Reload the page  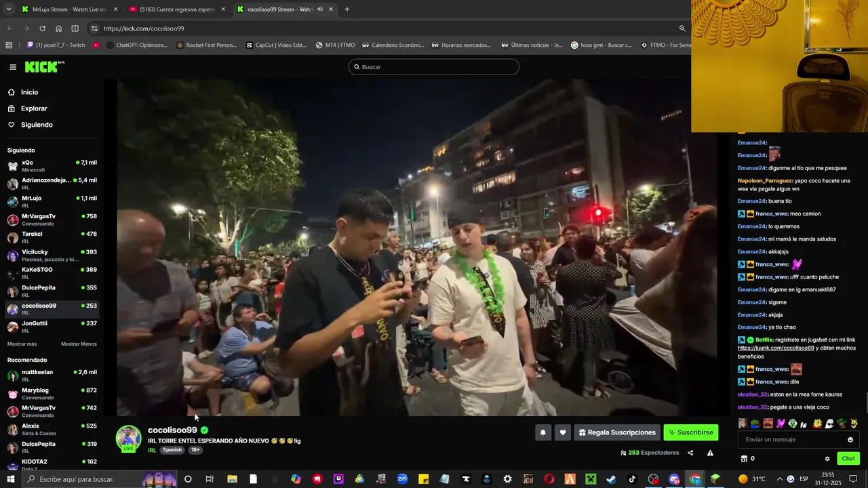click(42, 28)
